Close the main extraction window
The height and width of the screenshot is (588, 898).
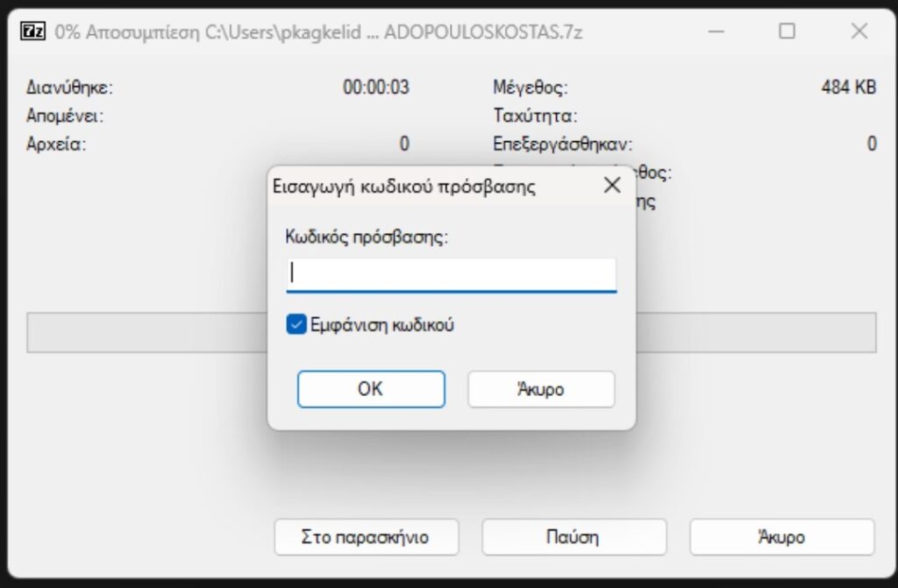tap(859, 31)
